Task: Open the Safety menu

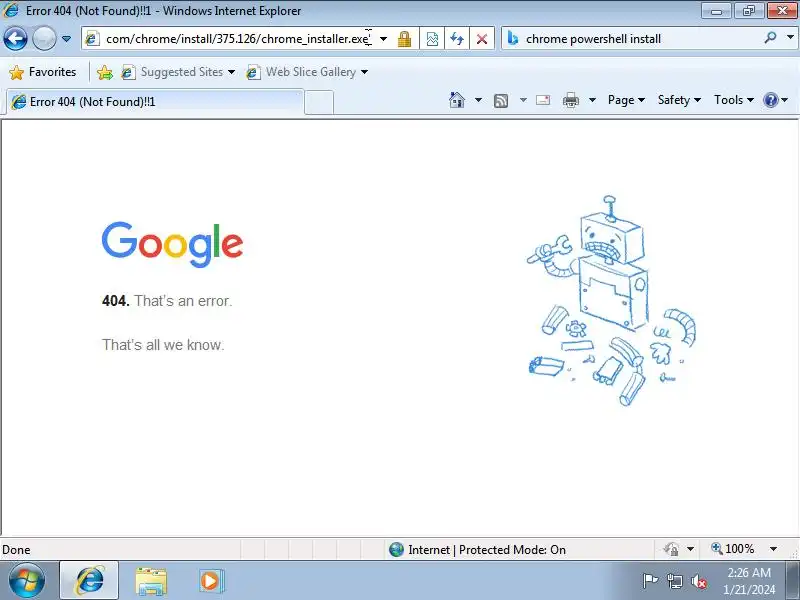Action: [679, 100]
